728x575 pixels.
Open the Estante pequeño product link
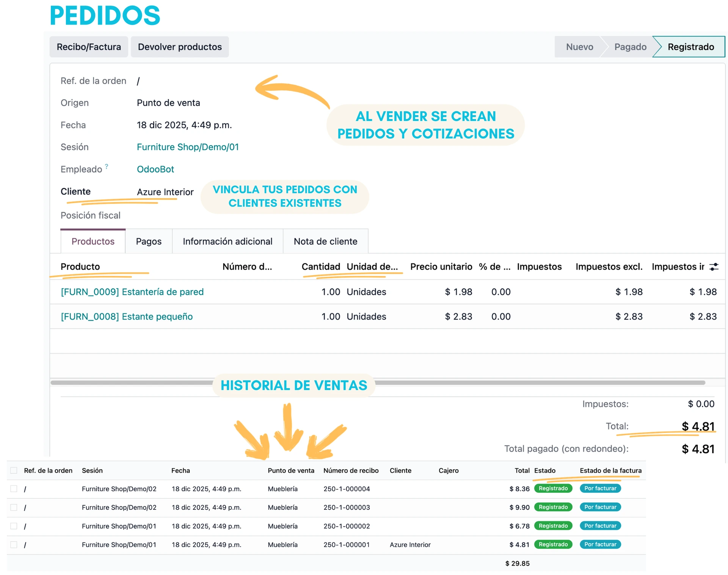point(127,316)
